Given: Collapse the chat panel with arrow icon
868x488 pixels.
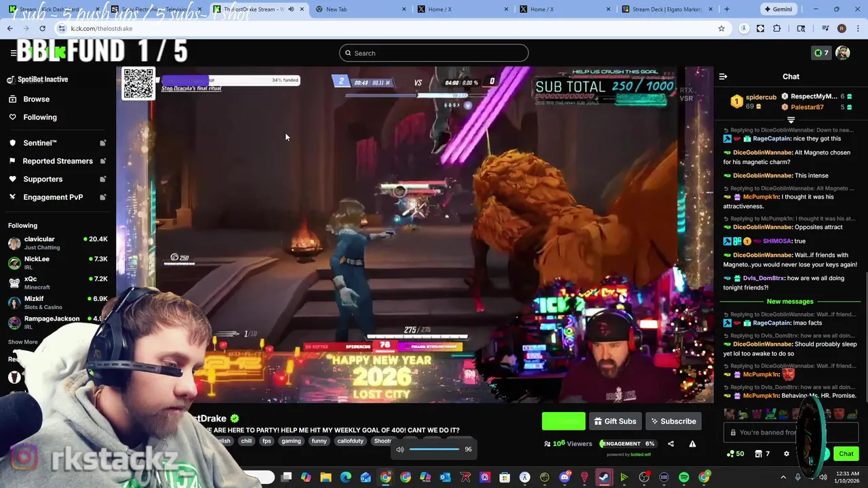Looking at the screenshot, I should [723, 77].
